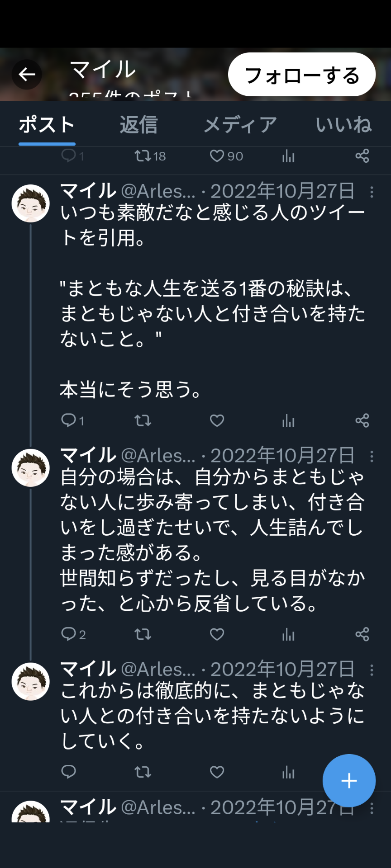This screenshot has height=868, width=391.
Task: View analytics of 自分の場合は post
Action: coord(288,634)
